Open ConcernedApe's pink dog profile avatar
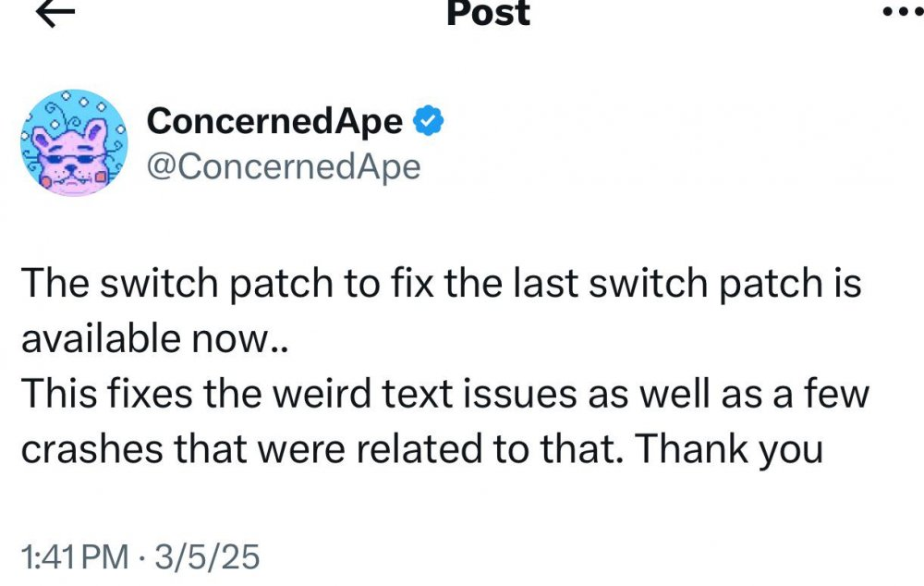The height and width of the screenshot is (586, 924). coord(74,142)
